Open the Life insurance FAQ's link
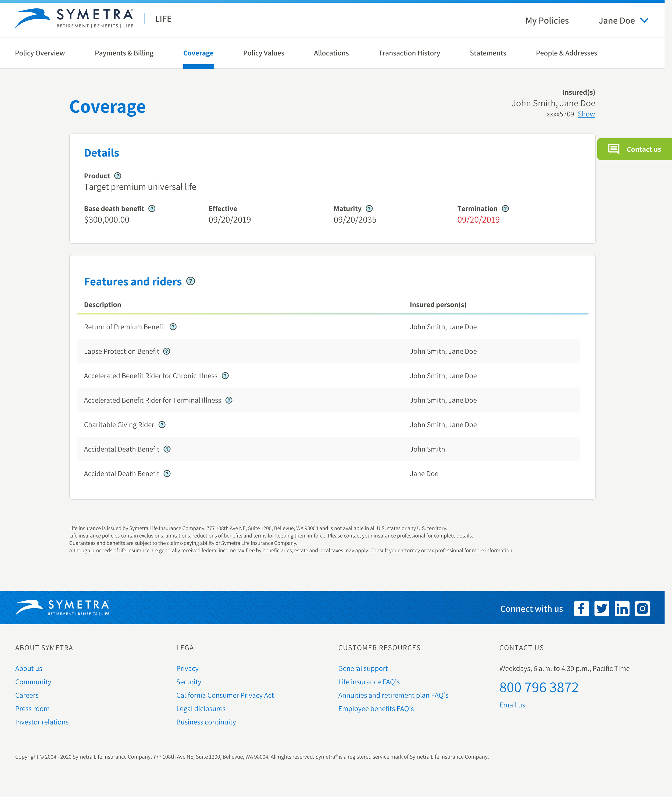The image size is (672, 797). [x=369, y=682]
